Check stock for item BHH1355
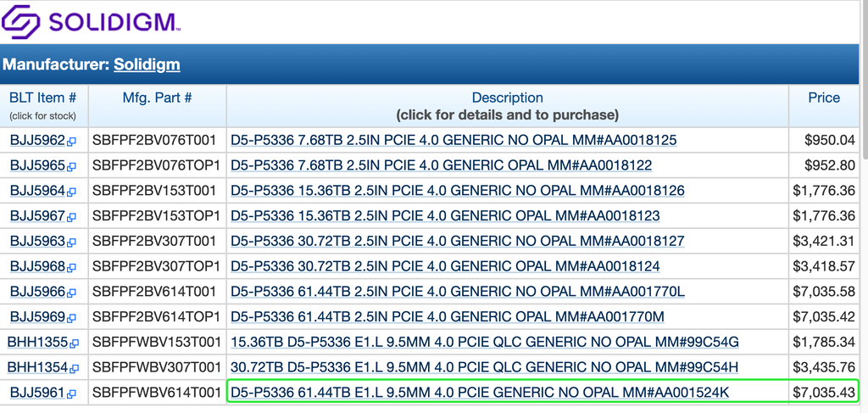868x413 pixels. pos(37,343)
